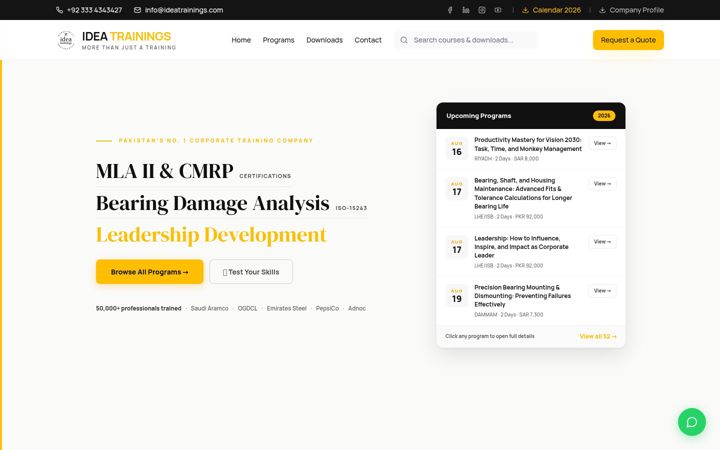
Task: View Bearing, Shaft, and Housing Maintenance program
Action: (x=602, y=184)
